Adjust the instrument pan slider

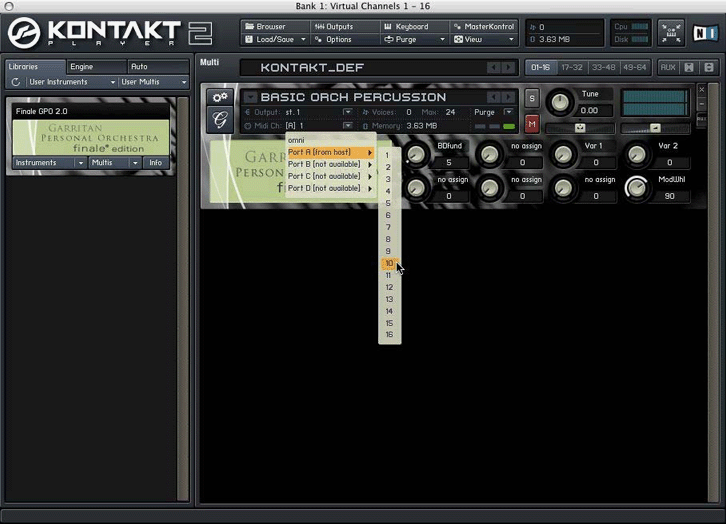580,128
